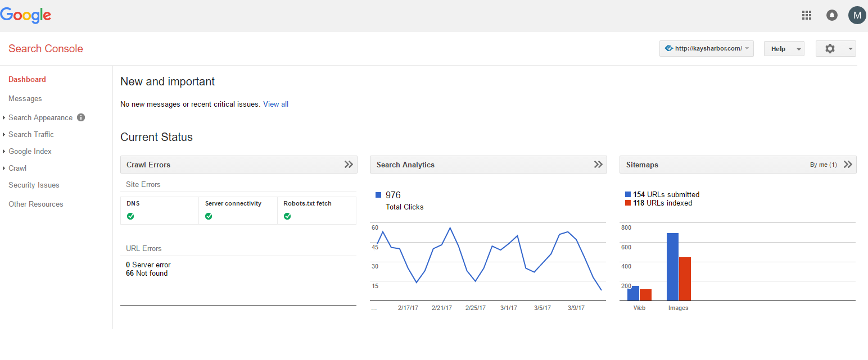Click the 'URL Errors' subheading

click(x=144, y=248)
